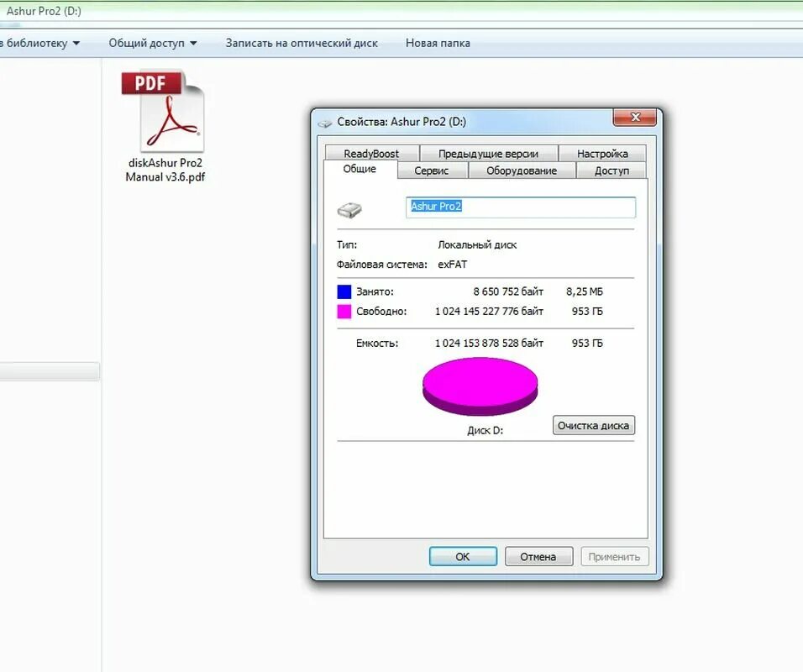
Task: Confirm with the OK button
Action: click(x=463, y=557)
